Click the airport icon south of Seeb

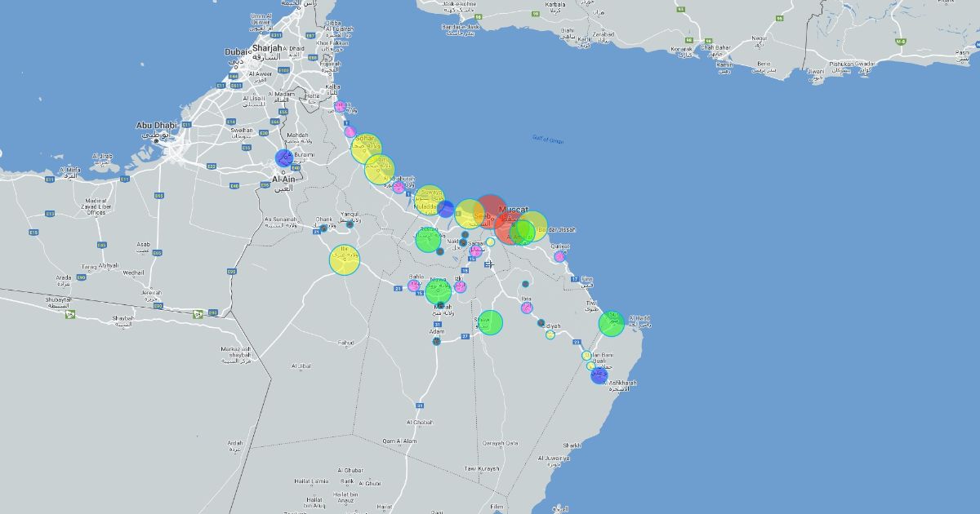click(x=488, y=264)
